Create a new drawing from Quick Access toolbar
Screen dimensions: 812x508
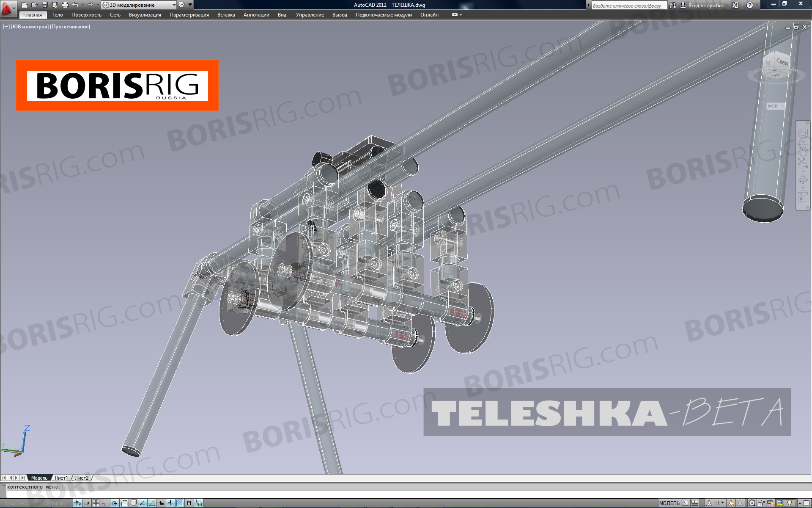pyautogui.click(x=25, y=5)
